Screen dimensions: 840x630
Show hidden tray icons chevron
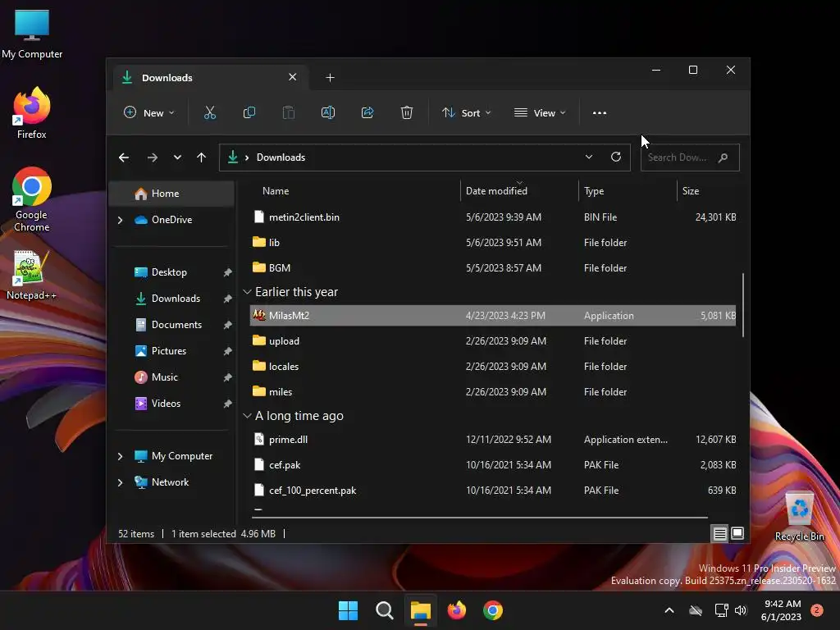(669, 610)
